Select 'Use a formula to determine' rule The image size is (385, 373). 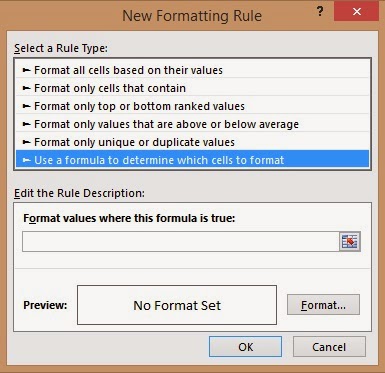[x=192, y=160]
